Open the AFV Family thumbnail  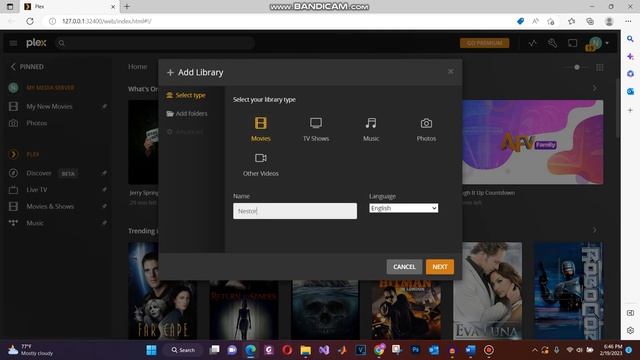(533, 142)
